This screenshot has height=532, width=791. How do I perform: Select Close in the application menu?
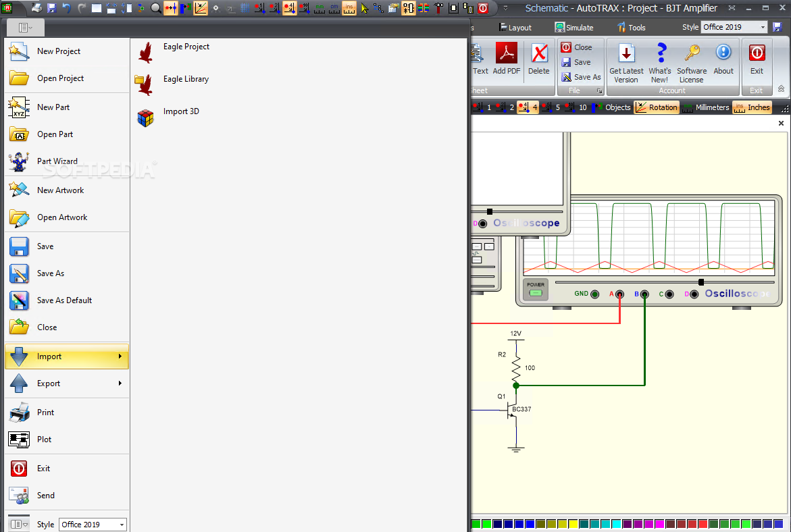[x=67, y=327]
